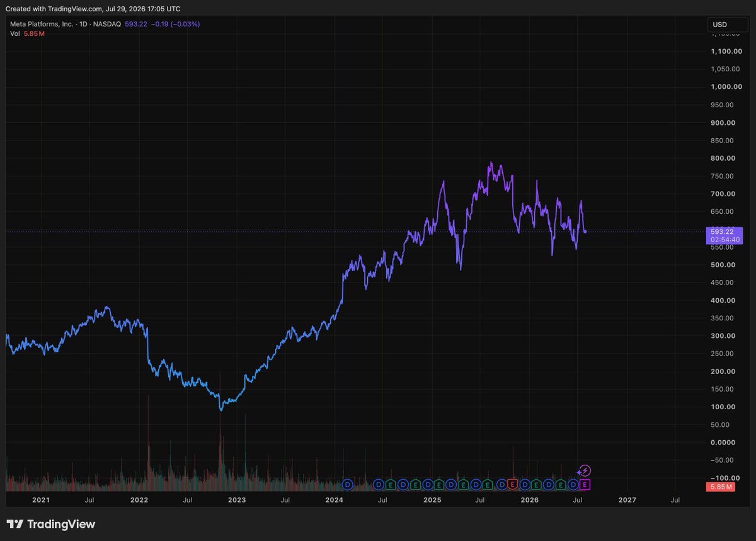Click the red 5.85 M volume tag
The width and height of the screenshot is (756, 541).
tap(721, 487)
